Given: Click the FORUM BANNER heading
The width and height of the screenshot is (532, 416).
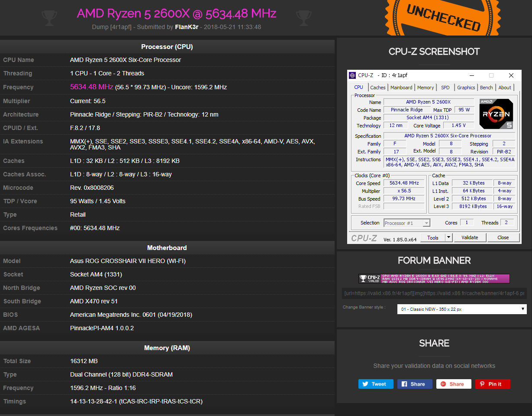Looking at the screenshot, I should click(x=434, y=260).
